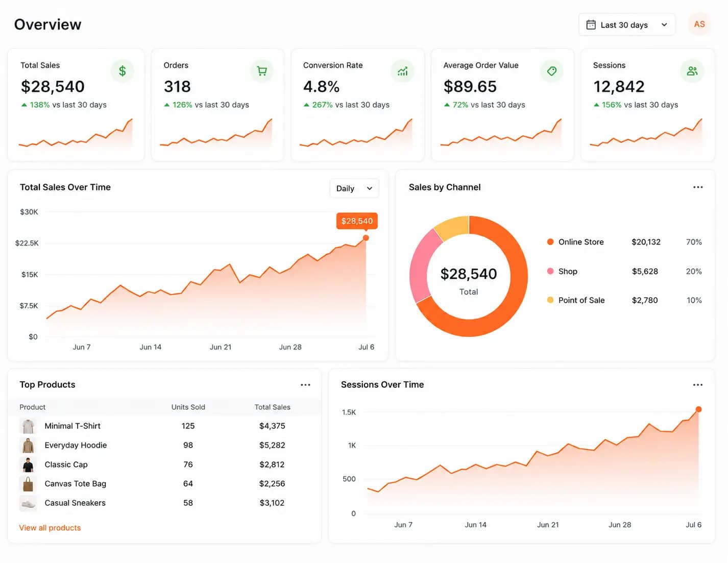Click the Everyday Hoodie product thumbnail

coord(28,445)
